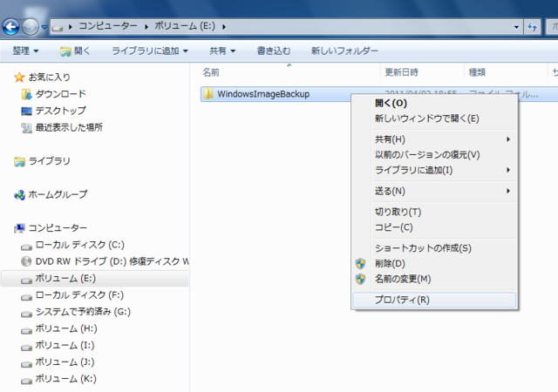Click the ボリューム (I:) drive icon
The height and width of the screenshot is (392, 558).
point(26,347)
